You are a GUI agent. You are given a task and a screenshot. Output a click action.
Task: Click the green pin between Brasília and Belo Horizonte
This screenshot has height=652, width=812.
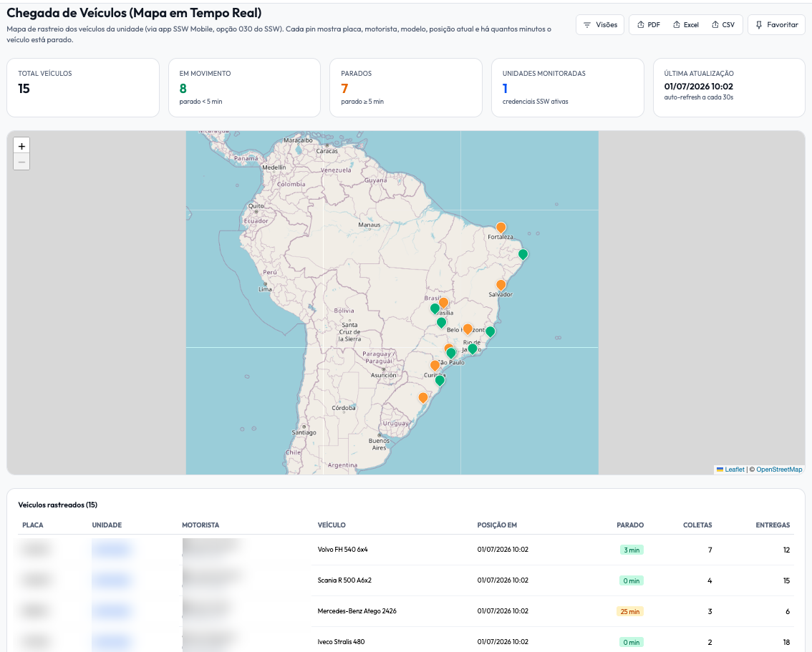click(441, 323)
